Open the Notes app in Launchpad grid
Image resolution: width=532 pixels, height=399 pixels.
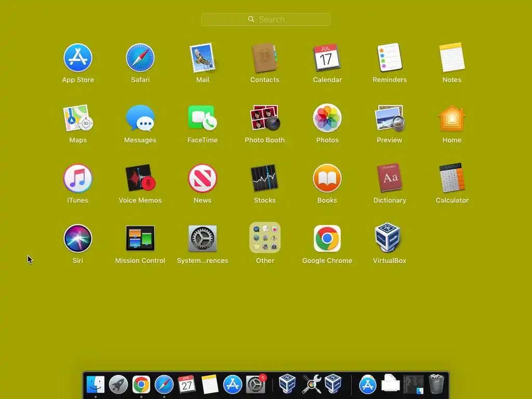452,58
